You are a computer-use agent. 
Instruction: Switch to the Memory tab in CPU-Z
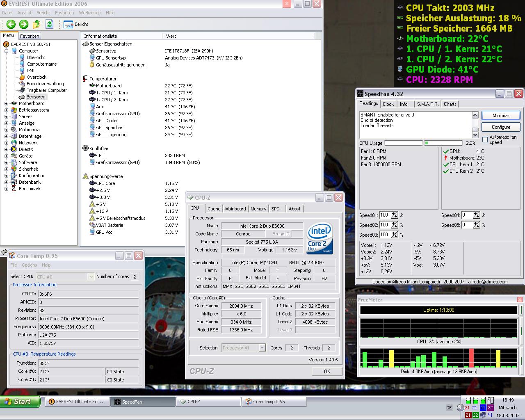[x=258, y=209]
